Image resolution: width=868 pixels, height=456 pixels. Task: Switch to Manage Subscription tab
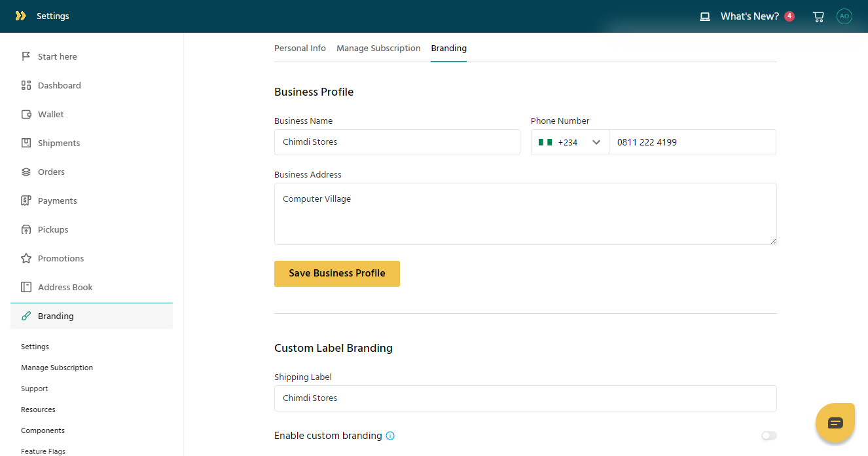(378, 48)
